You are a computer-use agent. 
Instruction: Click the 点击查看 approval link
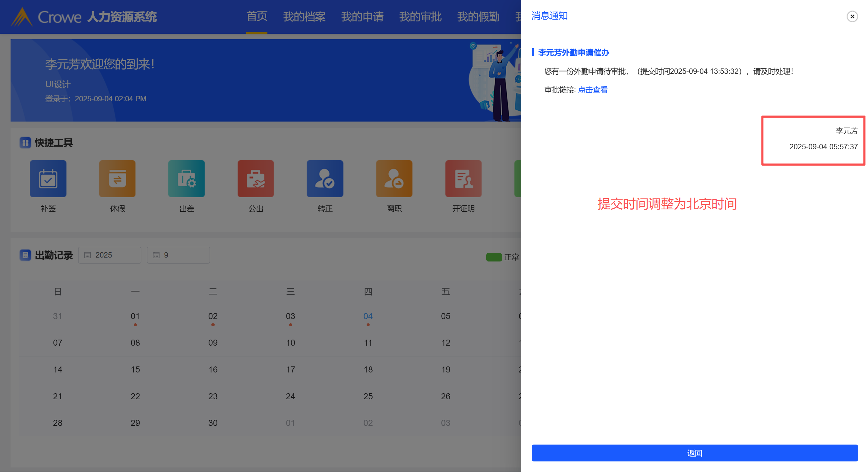[x=592, y=90]
